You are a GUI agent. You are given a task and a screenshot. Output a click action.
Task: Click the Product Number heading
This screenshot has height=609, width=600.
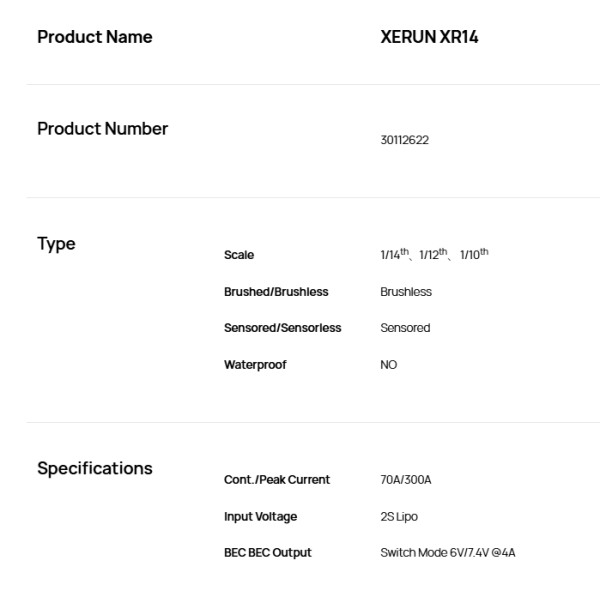tap(103, 129)
